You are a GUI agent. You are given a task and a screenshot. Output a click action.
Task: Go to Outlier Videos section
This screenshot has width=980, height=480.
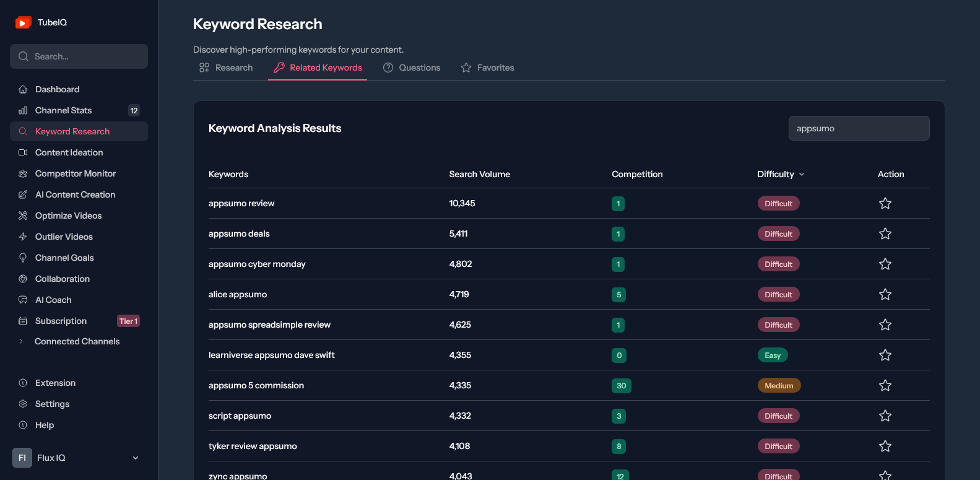click(79, 237)
